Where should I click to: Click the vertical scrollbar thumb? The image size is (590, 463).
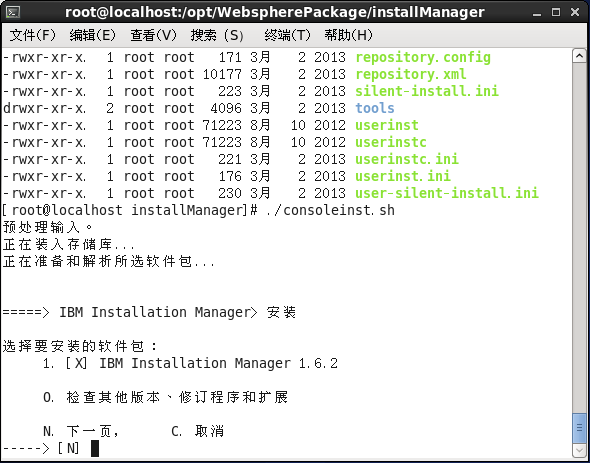pos(579,428)
